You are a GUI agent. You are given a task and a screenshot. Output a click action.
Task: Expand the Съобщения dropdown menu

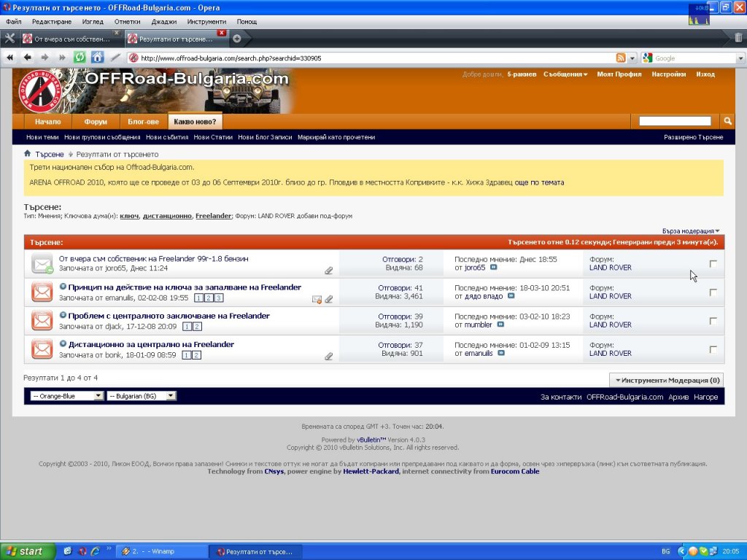pos(565,74)
